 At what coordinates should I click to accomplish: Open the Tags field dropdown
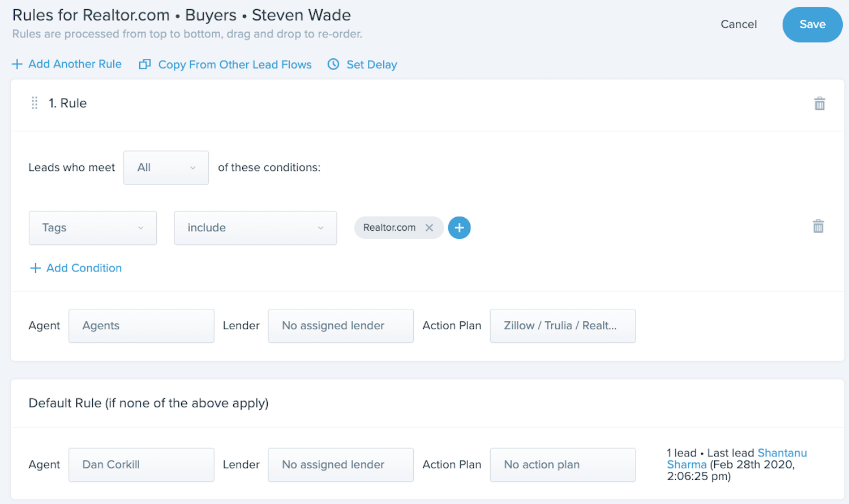tap(93, 228)
